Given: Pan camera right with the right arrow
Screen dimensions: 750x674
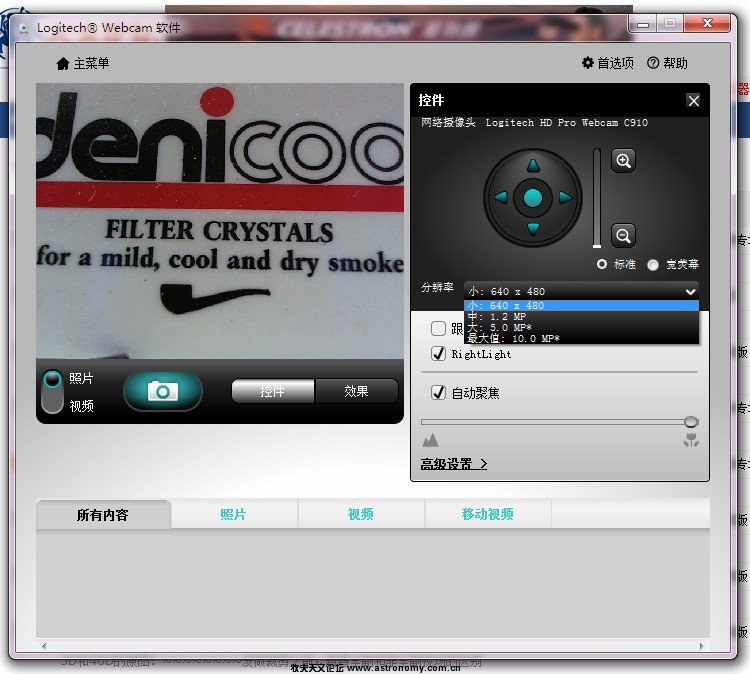Looking at the screenshot, I should (x=565, y=197).
